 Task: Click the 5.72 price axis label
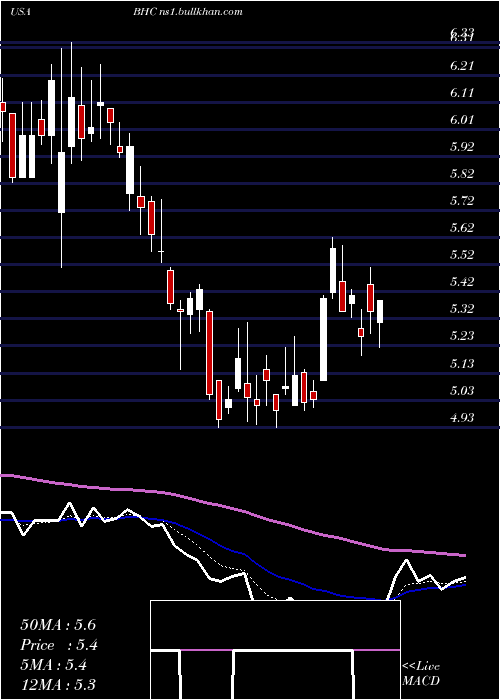point(462,200)
